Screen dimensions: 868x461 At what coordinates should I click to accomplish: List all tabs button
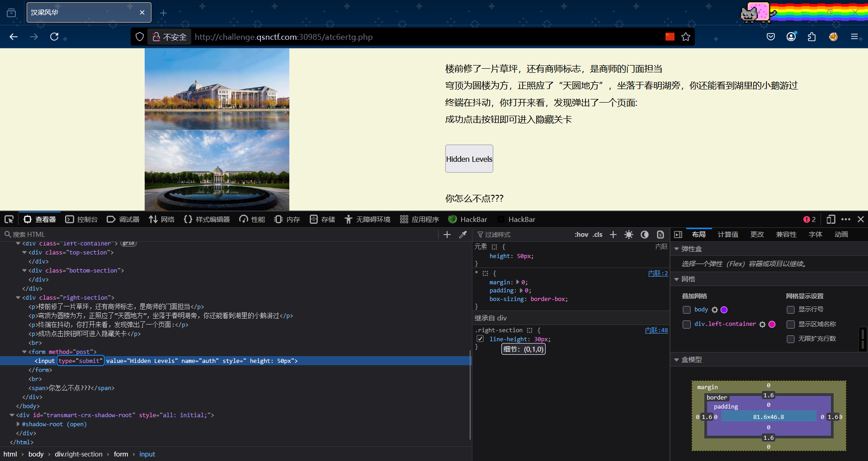coord(11,13)
